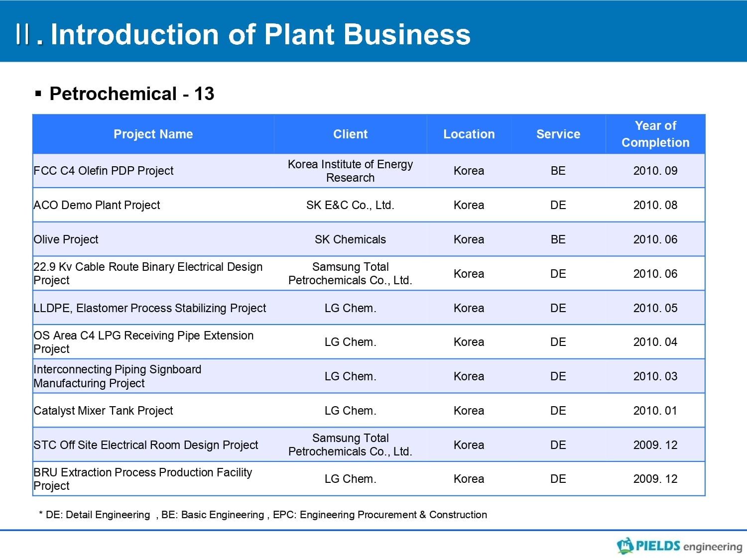
Task: Click the '2010. 09' completion cell
Action: coord(655,171)
